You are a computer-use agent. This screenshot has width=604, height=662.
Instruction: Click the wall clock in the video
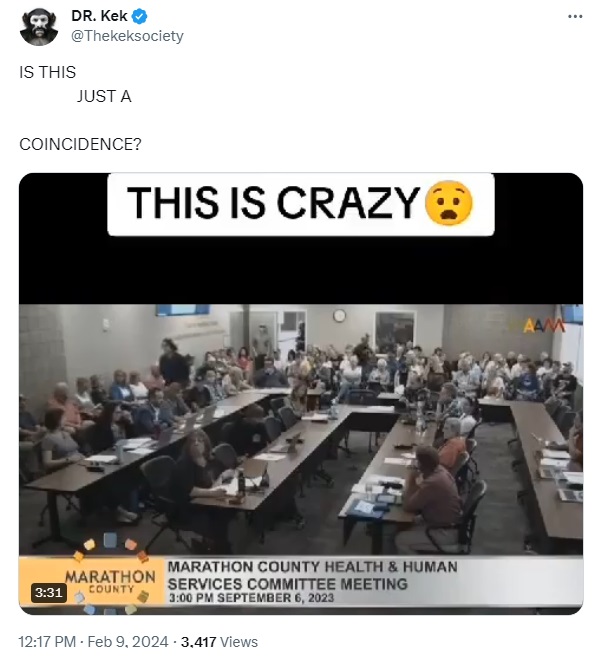(x=339, y=315)
